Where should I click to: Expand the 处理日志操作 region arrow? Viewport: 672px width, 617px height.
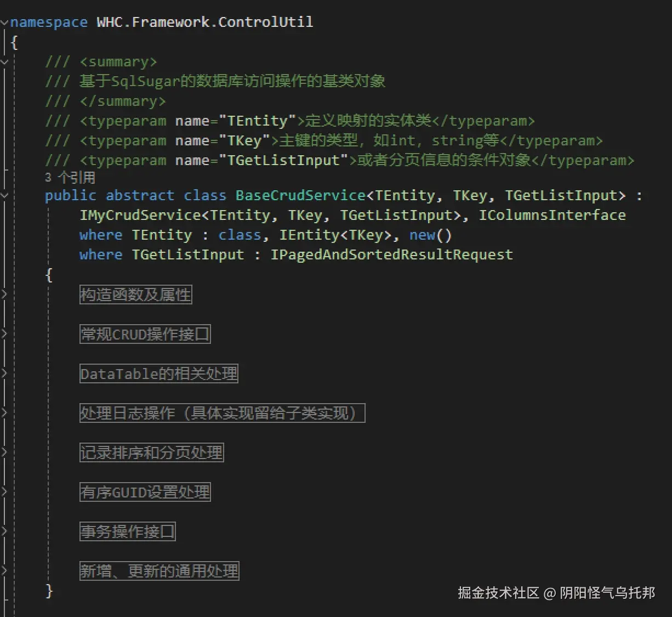(4, 413)
